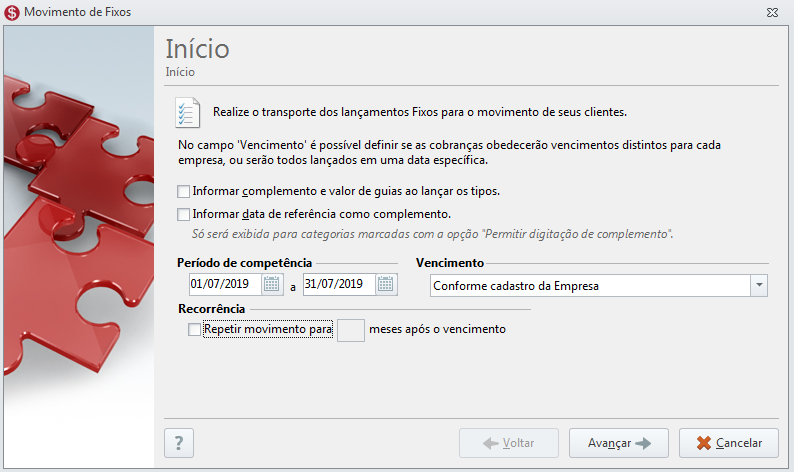Enable 'Informar data de referência como complemento'

(x=183, y=214)
